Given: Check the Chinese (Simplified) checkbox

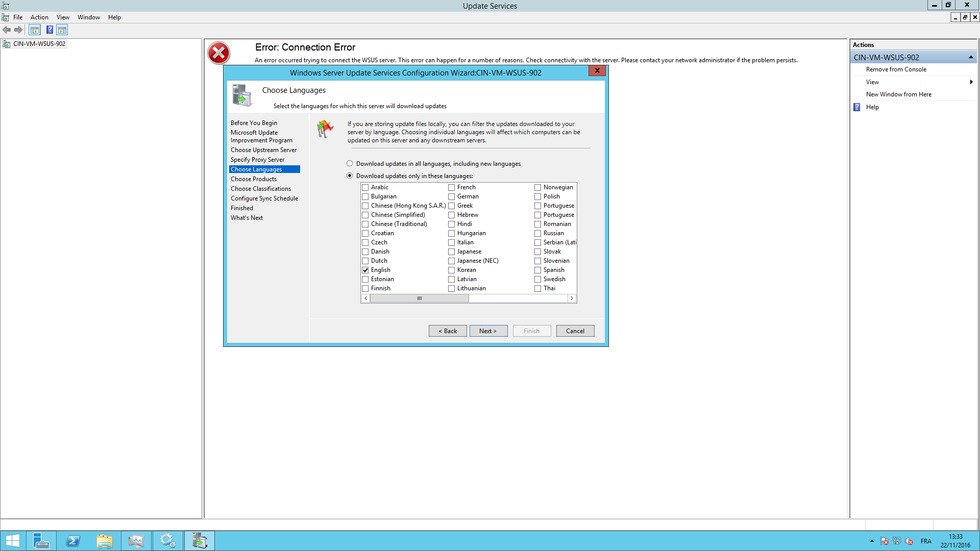Looking at the screenshot, I should tap(365, 215).
